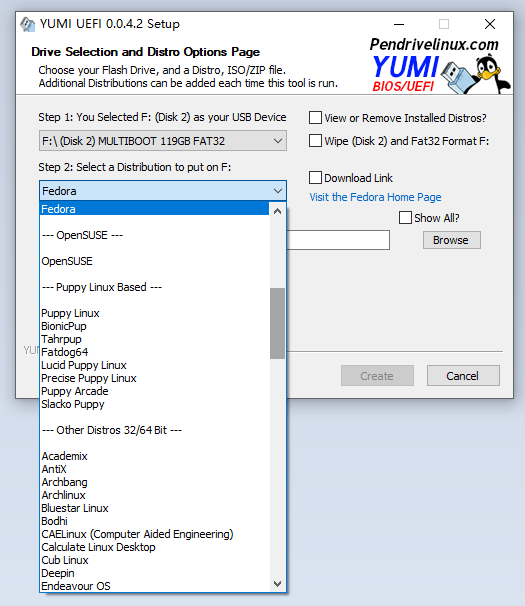Choose Academix distro
The height and width of the screenshot is (606, 525).
(154, 456)
